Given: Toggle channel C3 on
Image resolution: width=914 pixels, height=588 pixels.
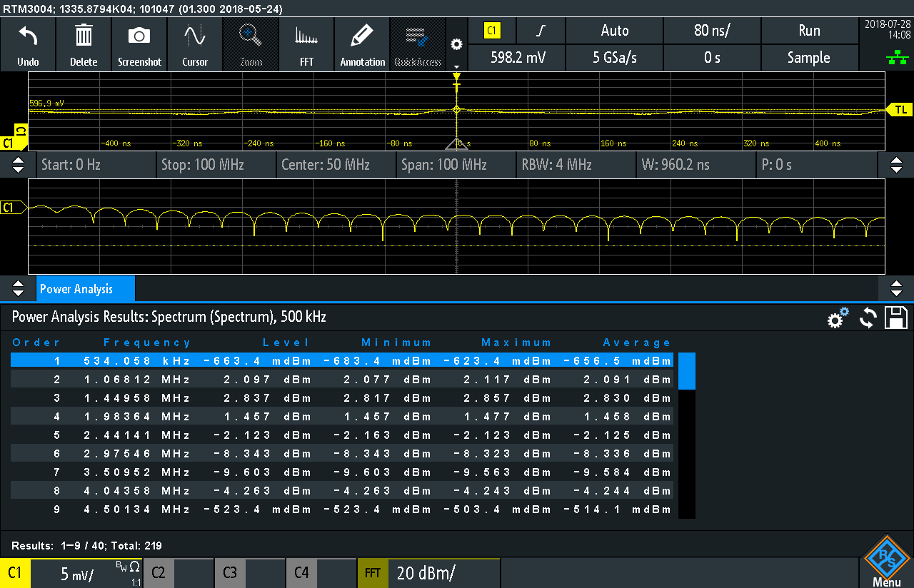Looking at the screenshot, I should (230, 573).
